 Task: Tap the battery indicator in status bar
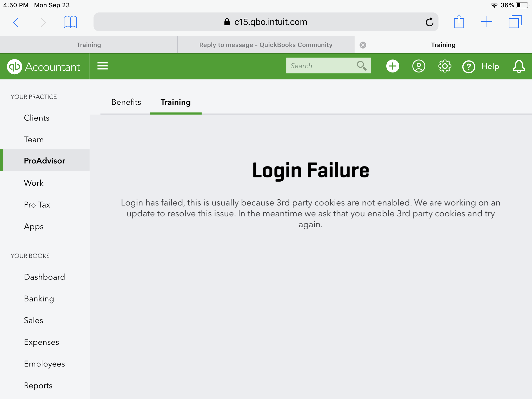(x=522, y=5)
